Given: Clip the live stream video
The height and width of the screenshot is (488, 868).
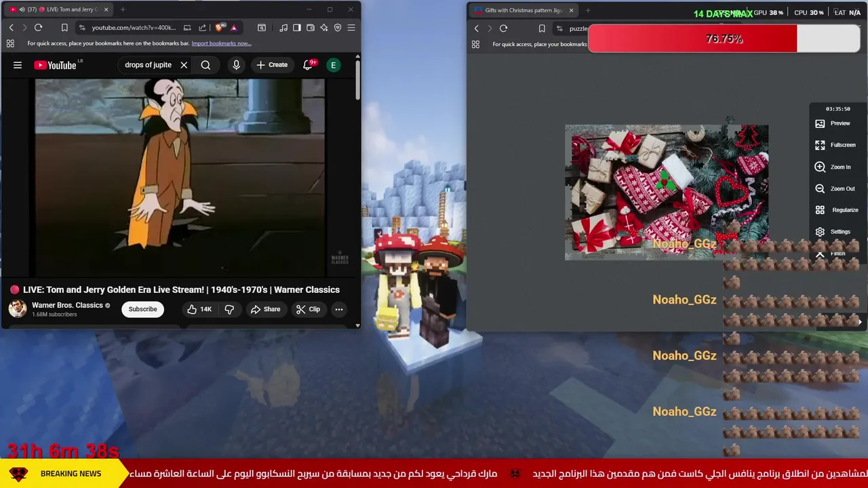Looking at the screenshot, I should coord(308,309).
